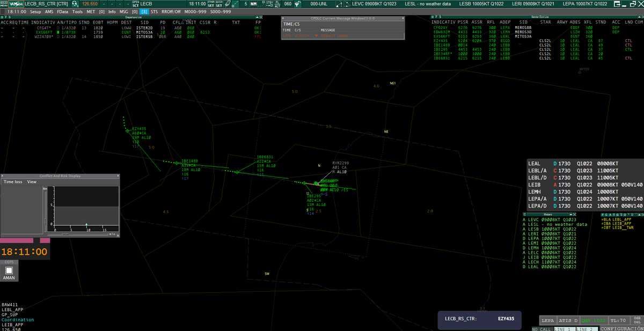Open the STS status menu
644x331 pixels.
[x=155, y=11]
